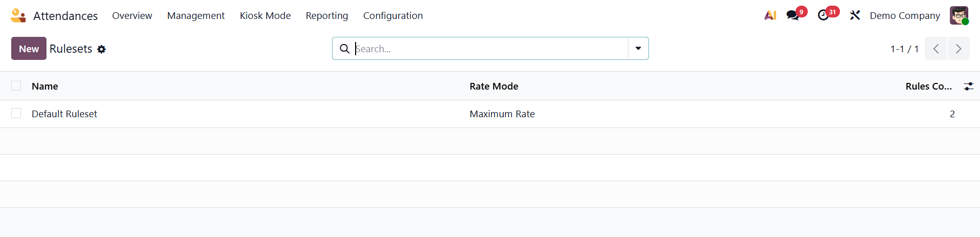Image resolution: width=980 pixels, height=237 pixels.
Task: Open the user avatar menu
Action: coord(959,15)
